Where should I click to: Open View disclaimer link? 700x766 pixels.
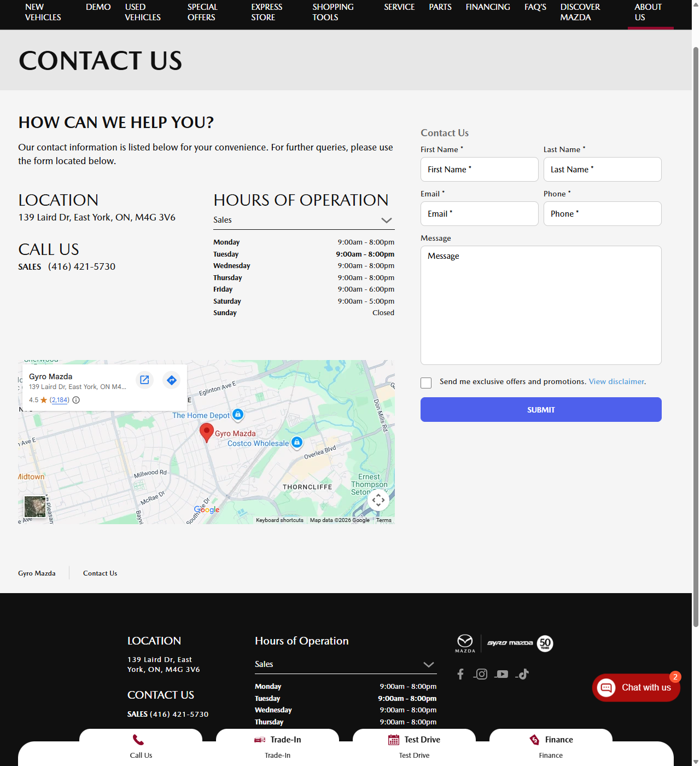pos(616,381)
